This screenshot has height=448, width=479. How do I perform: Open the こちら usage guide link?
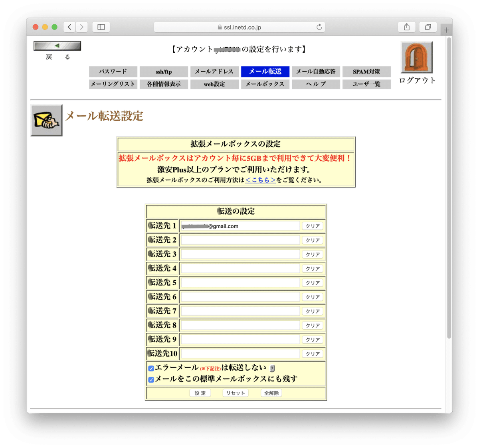(260, 180)
